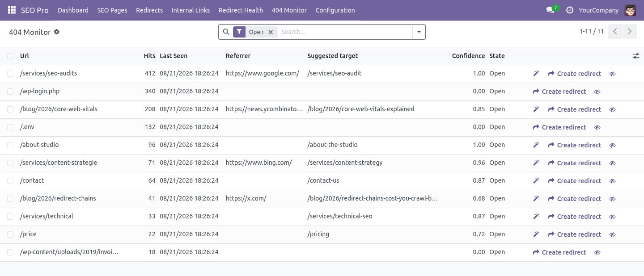This screenshot has height=276, width=644.
Task: Click magic wand for /price row
Action: tap(536, 234)
